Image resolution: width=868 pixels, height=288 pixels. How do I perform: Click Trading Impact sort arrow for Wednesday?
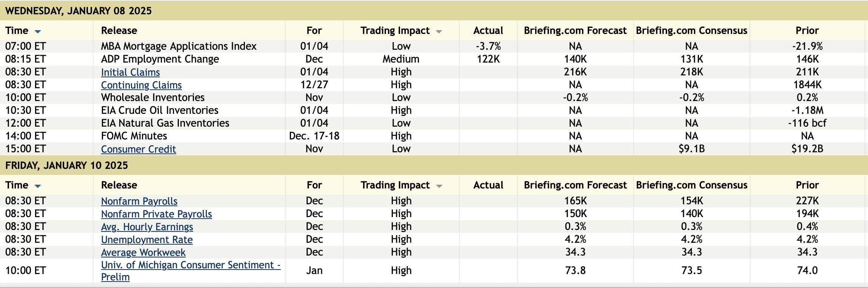(439, 31)
